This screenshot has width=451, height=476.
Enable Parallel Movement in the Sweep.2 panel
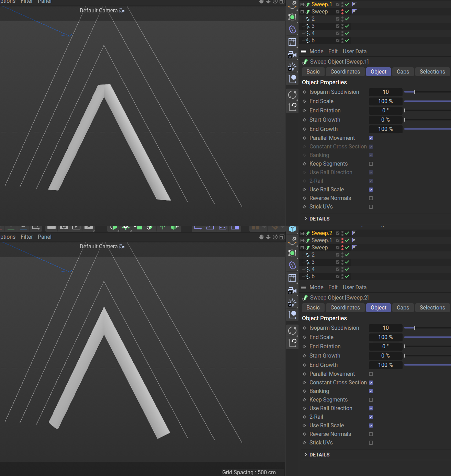(x=371, y=374)
